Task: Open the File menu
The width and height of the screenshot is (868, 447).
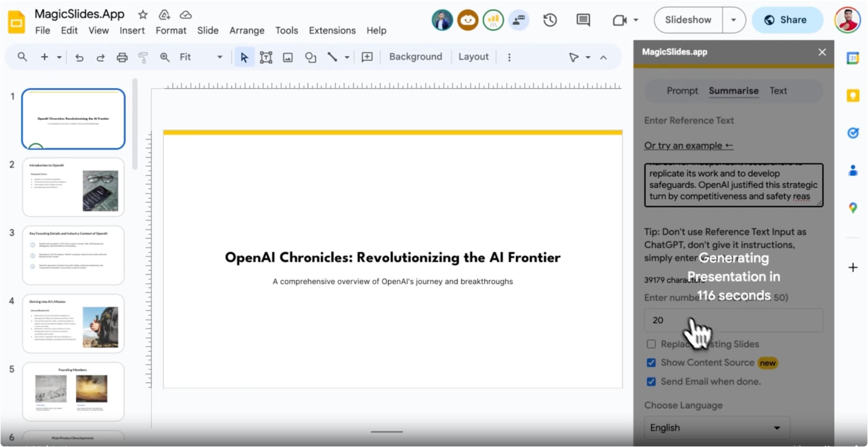Action: click(x=43, y=30)
